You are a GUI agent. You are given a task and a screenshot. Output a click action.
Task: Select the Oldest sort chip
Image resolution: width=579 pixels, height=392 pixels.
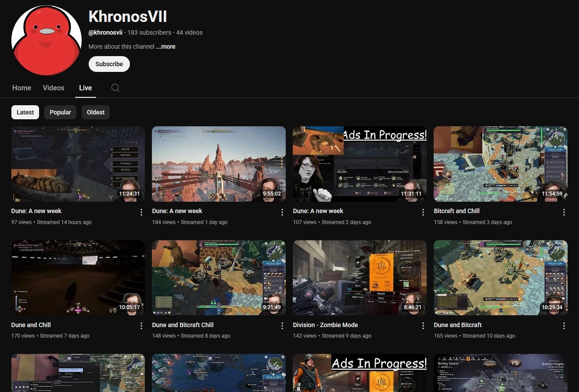[96, 112]
